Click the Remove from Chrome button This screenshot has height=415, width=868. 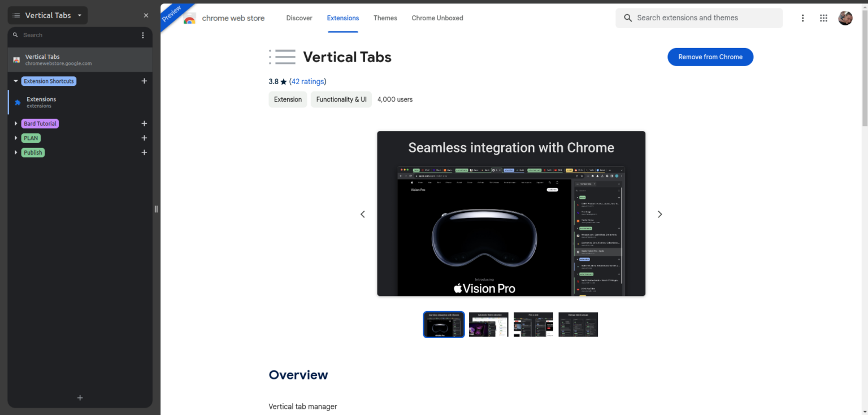point(710,56)
